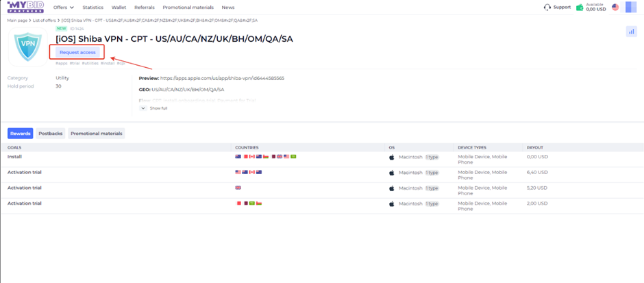
Task: Click '1 type' badge in Install row
Action: point(432,157)
